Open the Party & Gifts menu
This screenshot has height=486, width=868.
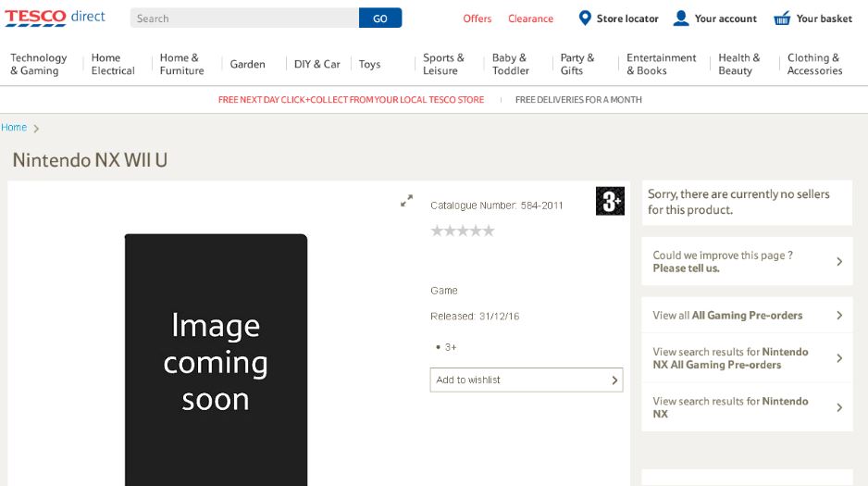[x=577, y=64]
